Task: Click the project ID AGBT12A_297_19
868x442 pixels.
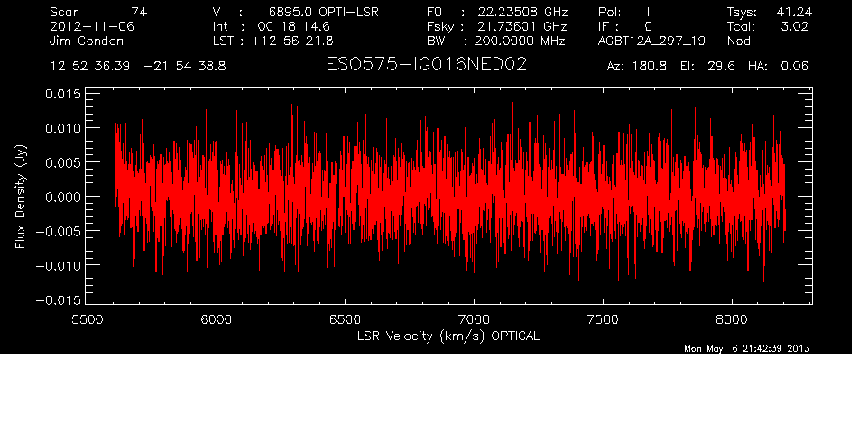Action: click(651, 41)
